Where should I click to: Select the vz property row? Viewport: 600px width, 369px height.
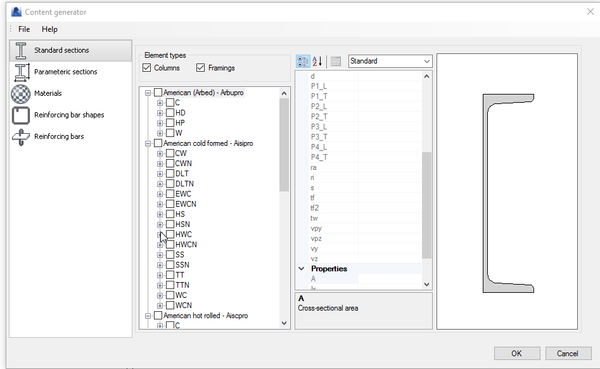[x=365, y=259]
